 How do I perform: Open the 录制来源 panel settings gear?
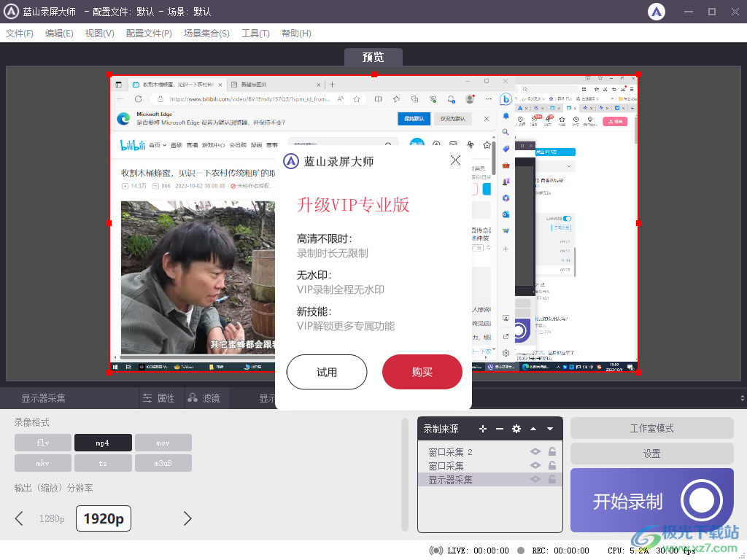click(x=516, y=429)
